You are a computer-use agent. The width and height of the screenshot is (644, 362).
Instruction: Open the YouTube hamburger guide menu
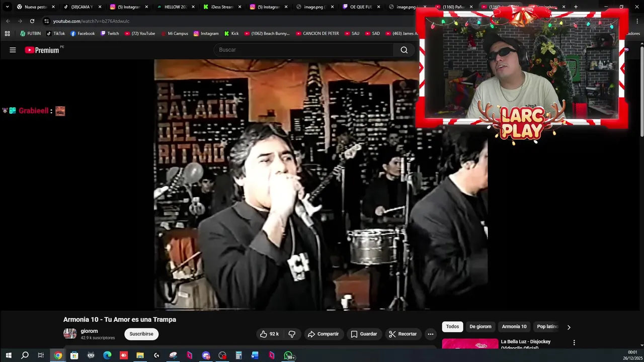coord(13,50)
